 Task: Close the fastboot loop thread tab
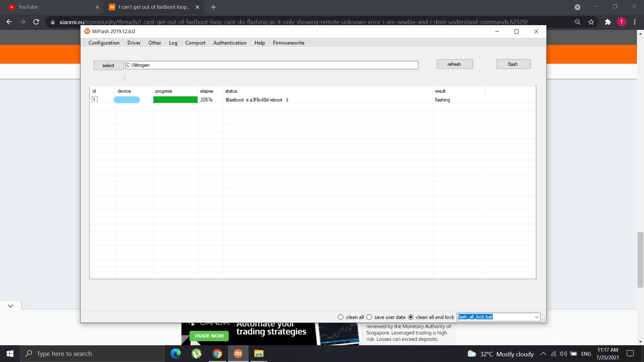pos(198,7)
